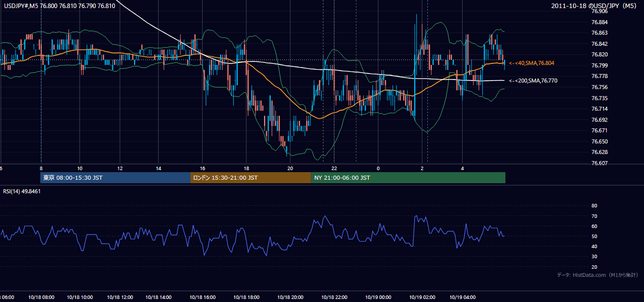This screenshot has width=644, height=302.
Task: Click the 2011-10-18 のUSD/JPY (M5) heading
Action: (x=594, y=6)
